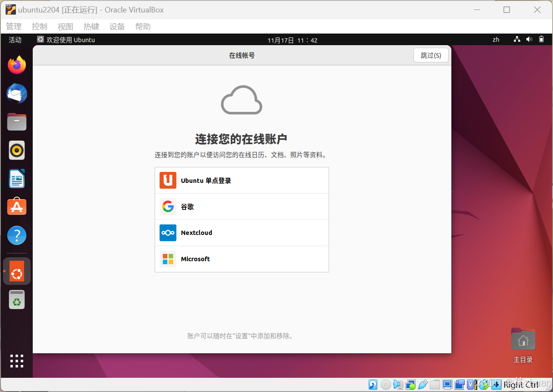This screenshot has height=392, width=553.
Task: Click the VirtualBox shared folders status icon
Action: [x=435, y=384]
